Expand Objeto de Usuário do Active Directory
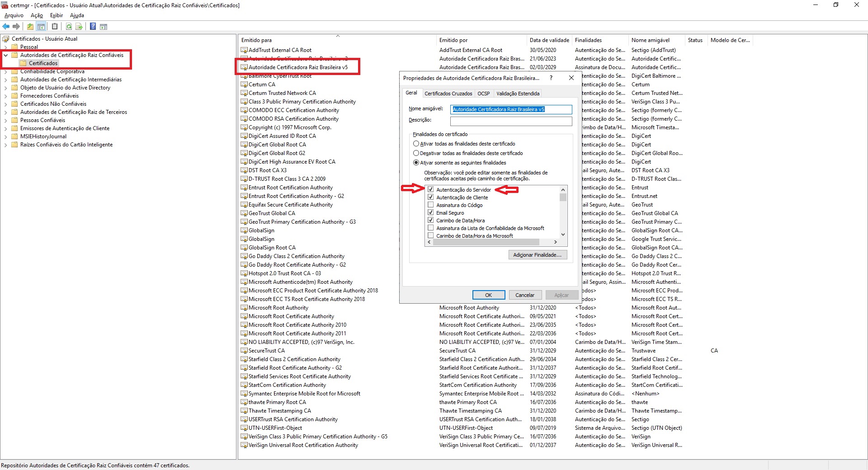Image resolution: width=868 pixels, height=470 pixels. [x=5, y=88]
